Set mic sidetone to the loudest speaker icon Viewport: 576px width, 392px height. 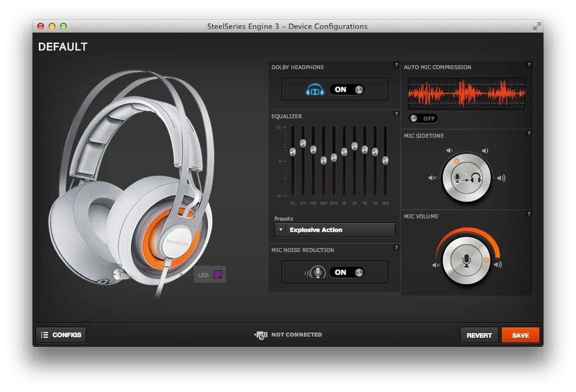501,178
